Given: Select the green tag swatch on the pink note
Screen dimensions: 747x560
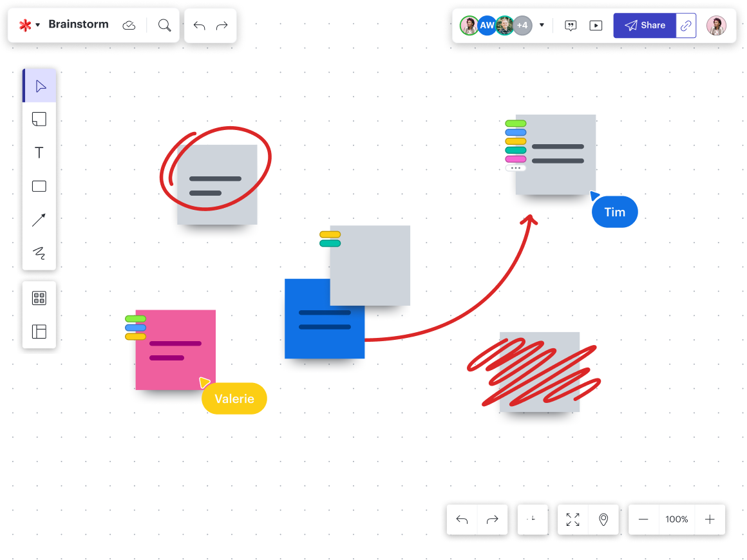Looking at the screenshot, I should (135, 317).
